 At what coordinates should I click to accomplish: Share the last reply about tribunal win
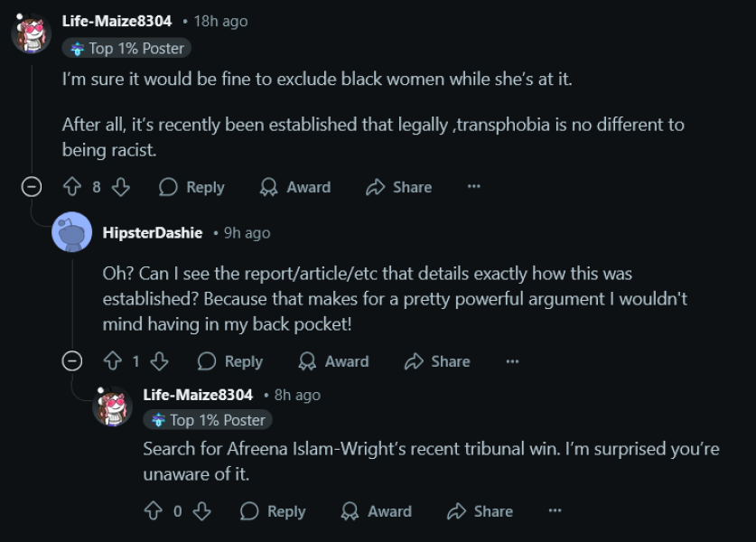480,511
